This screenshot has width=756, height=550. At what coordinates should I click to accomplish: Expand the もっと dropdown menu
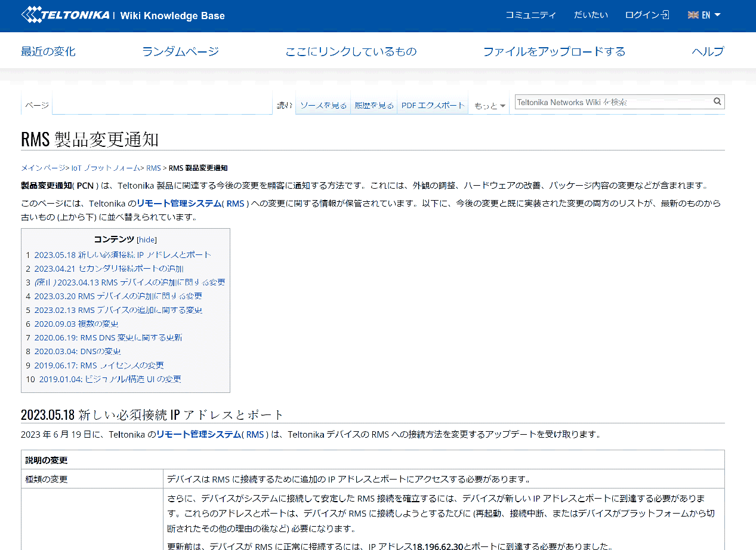[490, 106]
